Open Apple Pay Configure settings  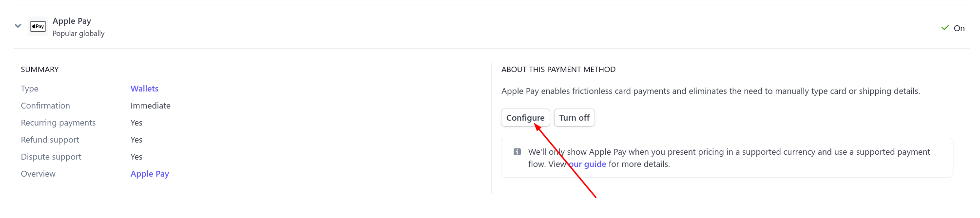[525, 118]
